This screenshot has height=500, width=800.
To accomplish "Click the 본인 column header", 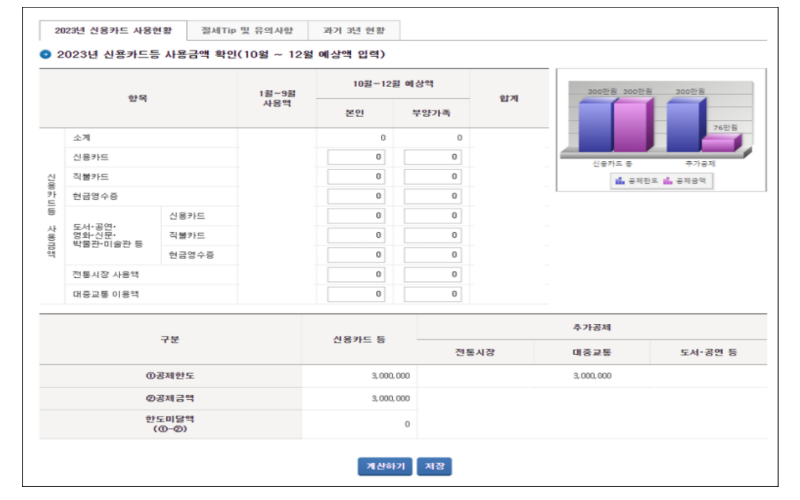I will pos(355,113).
